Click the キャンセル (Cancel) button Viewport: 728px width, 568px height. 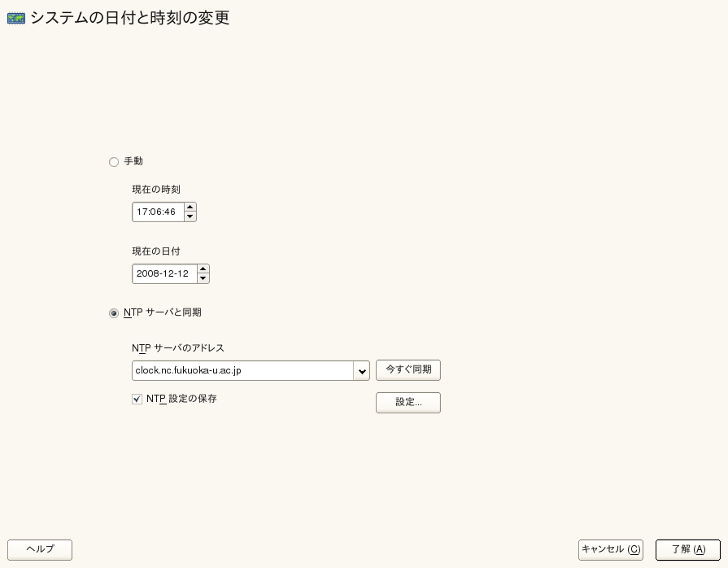pos(611,550)
